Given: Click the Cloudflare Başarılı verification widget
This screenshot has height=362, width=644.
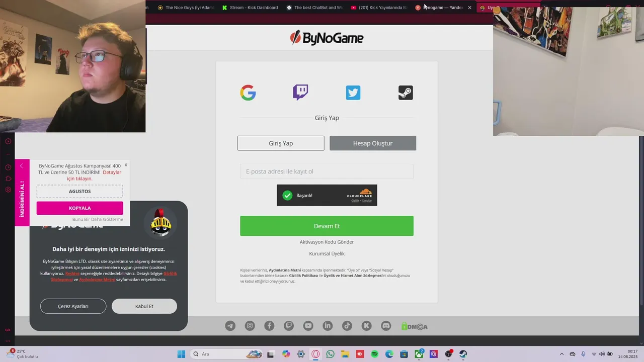Looking at the screenshot, I should click(327, 195).
